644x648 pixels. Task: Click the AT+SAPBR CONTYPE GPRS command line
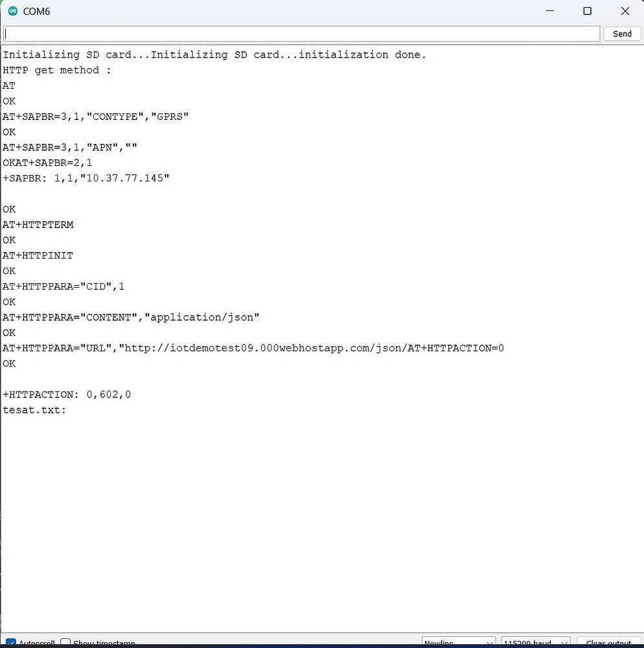coord(96,116)
